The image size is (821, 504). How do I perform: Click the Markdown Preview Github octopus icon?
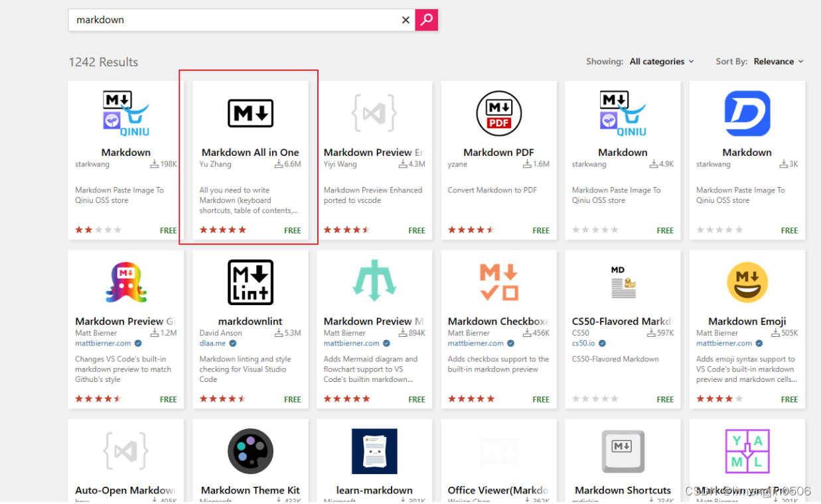click(125, 282)
